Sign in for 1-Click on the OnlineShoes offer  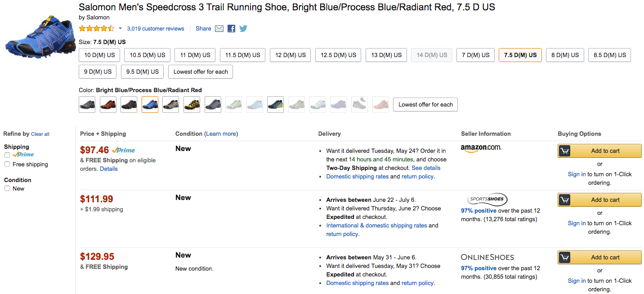(577, 281)
